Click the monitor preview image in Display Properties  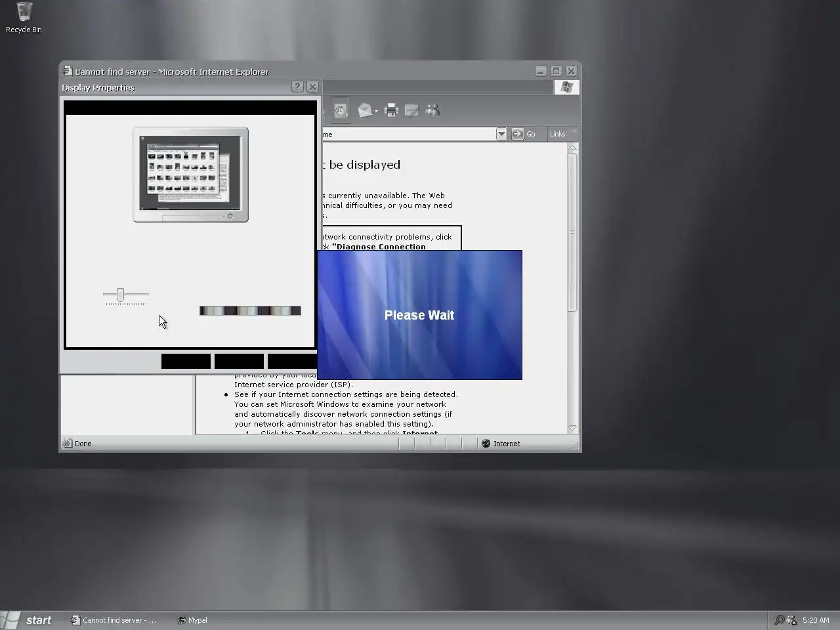[x=190, y=175]
